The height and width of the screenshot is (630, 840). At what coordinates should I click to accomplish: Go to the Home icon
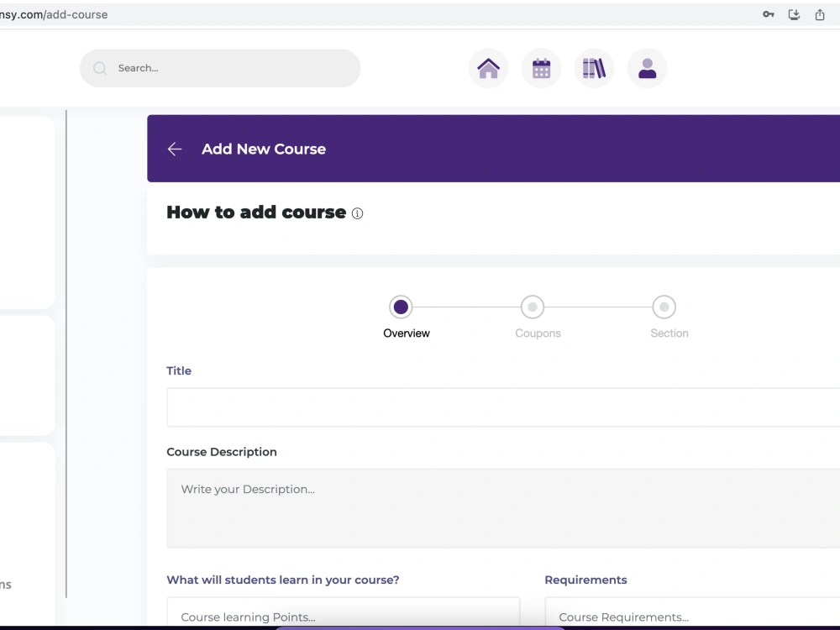coord(488,68)
